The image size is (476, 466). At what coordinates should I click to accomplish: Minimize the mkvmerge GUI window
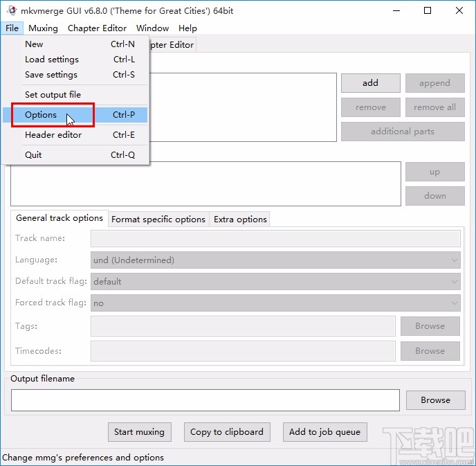click(x=396, y=10)
